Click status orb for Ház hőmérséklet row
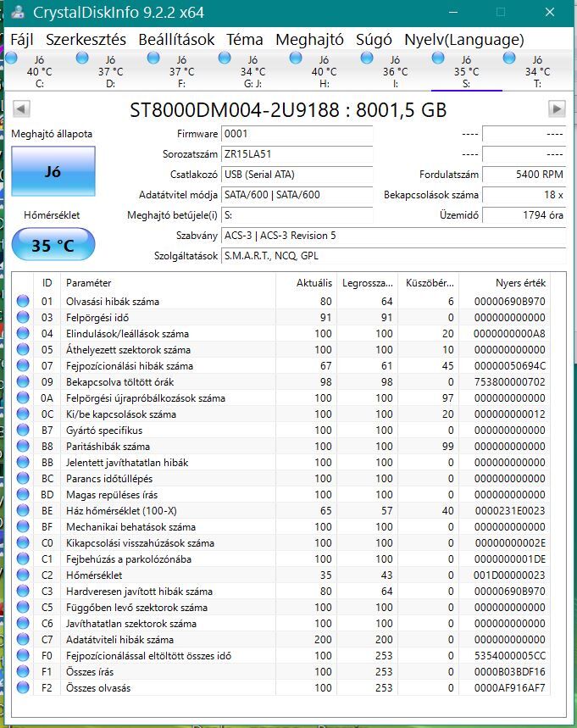The height and width of the screenshot is (728, 577). (23, 510)
